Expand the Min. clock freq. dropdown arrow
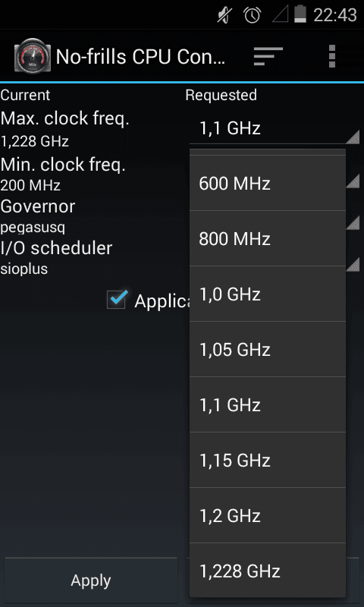The width and height of the screenshot is (364, 607). click(353, 181)
